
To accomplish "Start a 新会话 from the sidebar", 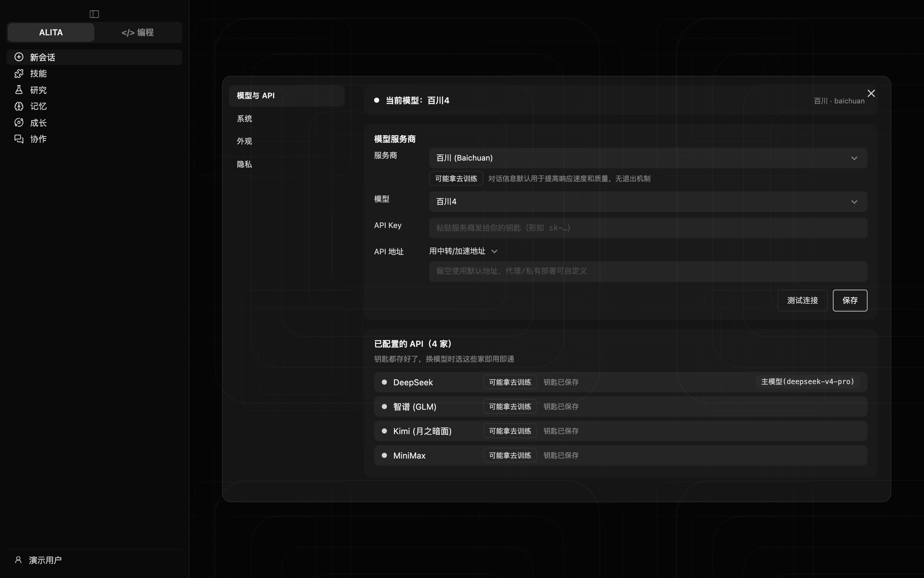I will coord(94,57).
